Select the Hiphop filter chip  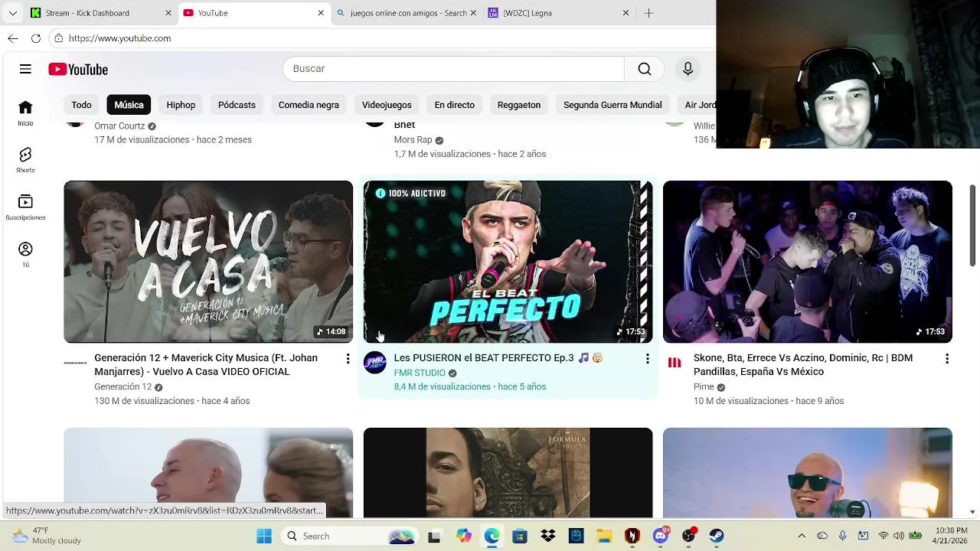pyautogui.click(x=181, y=105)
